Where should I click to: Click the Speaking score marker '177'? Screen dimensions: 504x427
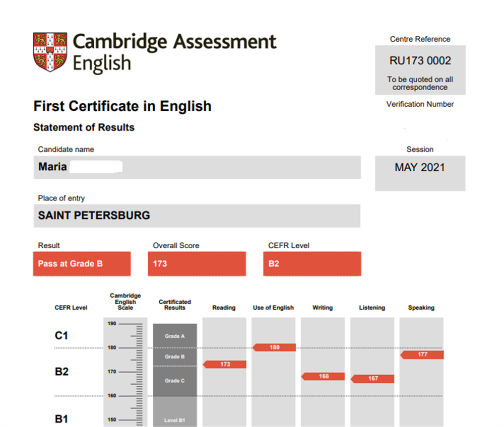coord(422,354)
